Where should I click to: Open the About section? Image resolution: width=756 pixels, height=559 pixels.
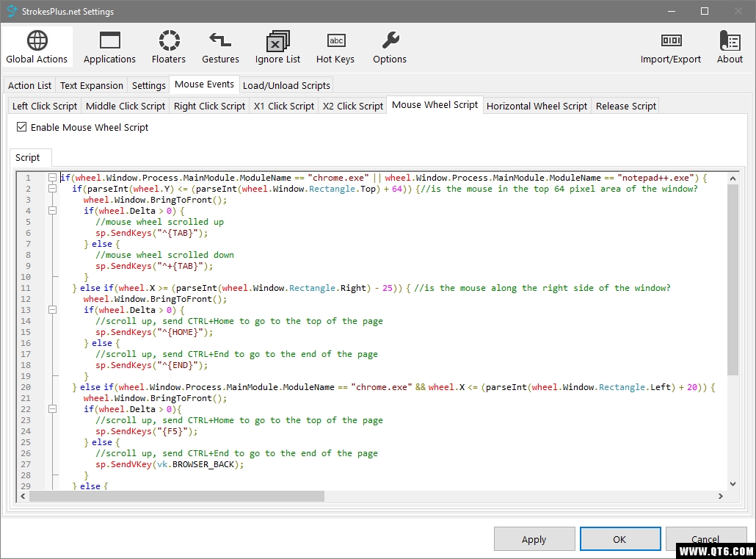click(730, 47)
